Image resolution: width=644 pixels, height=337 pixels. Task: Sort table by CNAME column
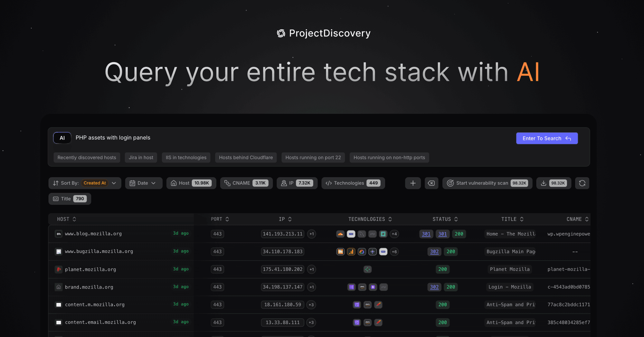[578, 219]
